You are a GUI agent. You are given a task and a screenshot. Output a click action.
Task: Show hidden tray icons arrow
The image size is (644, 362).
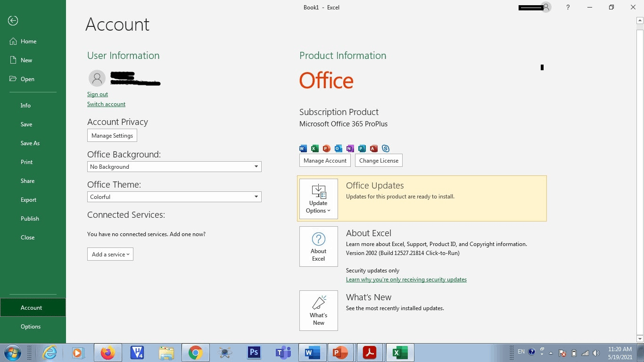551,353
